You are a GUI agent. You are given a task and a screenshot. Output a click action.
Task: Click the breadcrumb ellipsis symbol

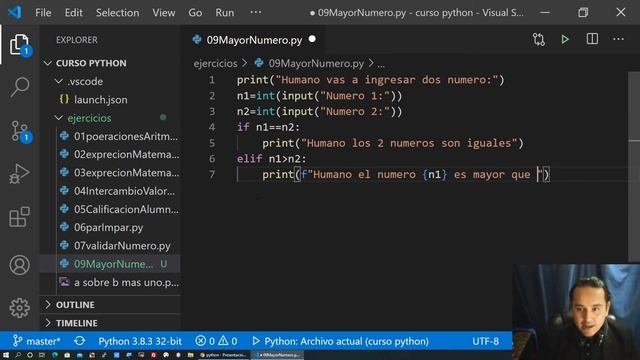click(381, 64)
